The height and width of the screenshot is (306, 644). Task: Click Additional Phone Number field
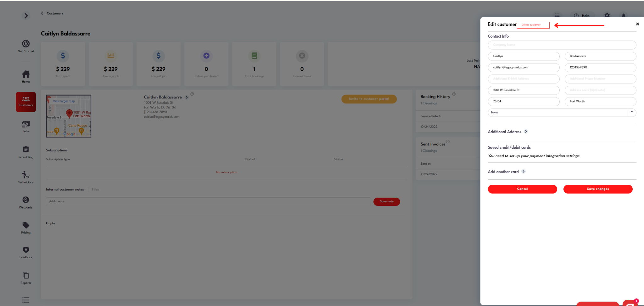pos(600,79)
